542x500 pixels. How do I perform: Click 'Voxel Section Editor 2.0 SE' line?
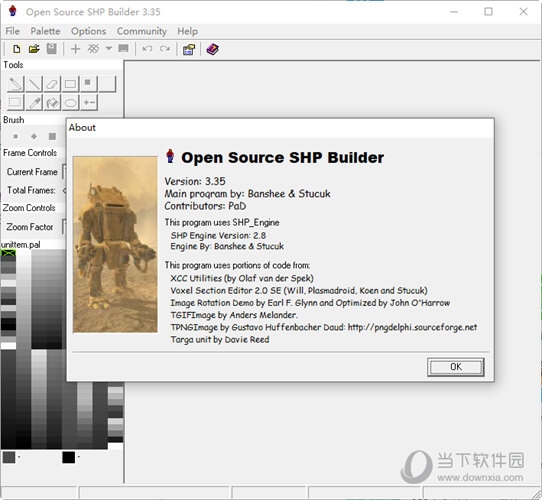[299, 290]
